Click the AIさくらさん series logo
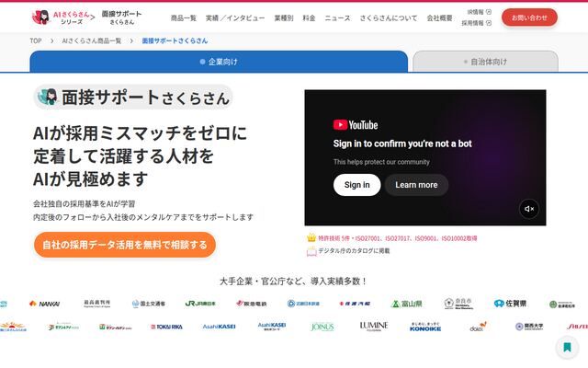 [62, 17]
